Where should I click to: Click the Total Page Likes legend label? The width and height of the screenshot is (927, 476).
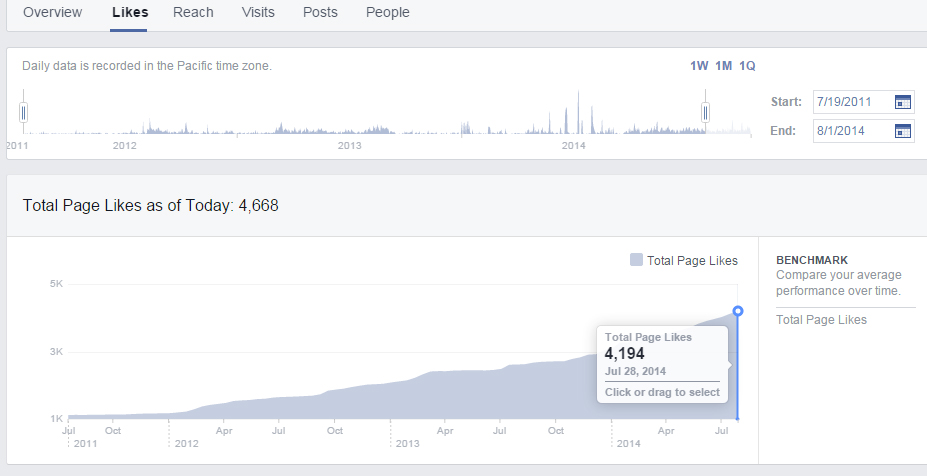tap(692, 261)
